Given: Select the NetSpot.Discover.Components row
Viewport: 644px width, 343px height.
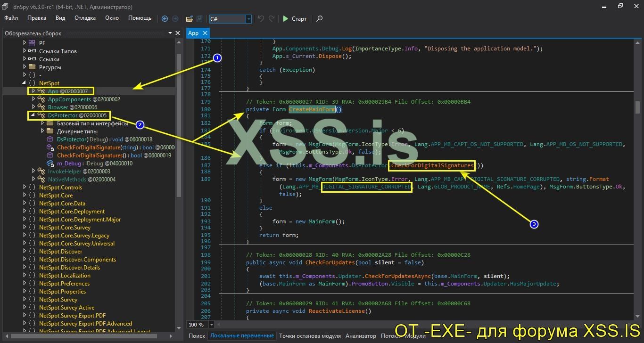Looking at the screenshot, I should tap(77, 260).
